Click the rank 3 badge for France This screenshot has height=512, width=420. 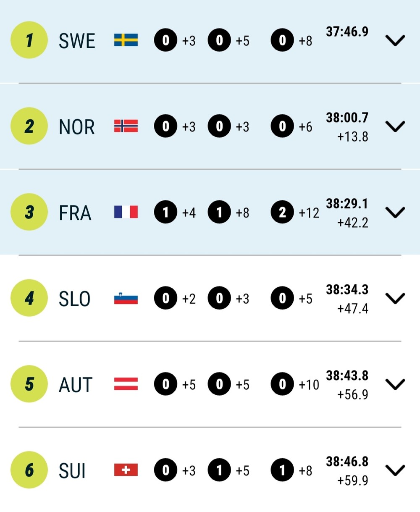click(29, 212)
